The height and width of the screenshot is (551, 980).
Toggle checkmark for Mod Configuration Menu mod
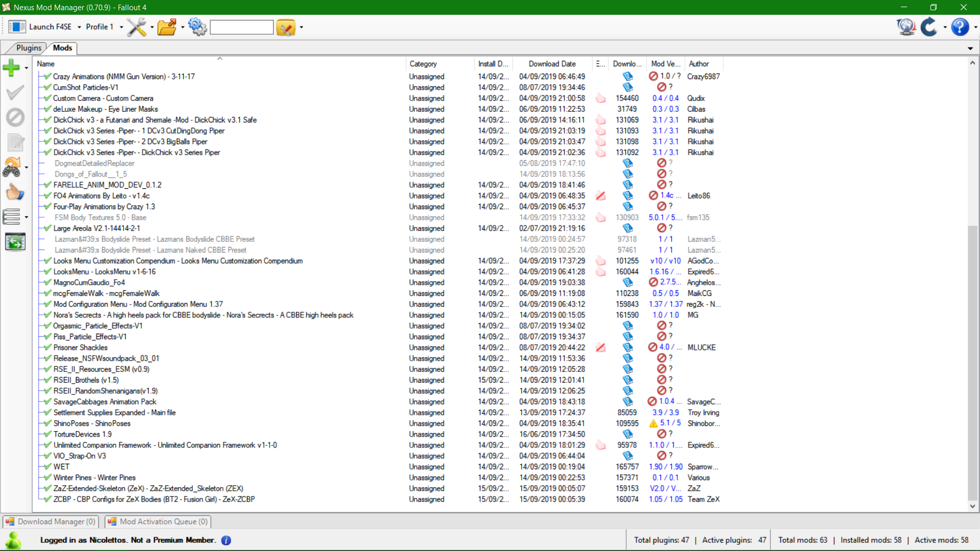[47, 305]
